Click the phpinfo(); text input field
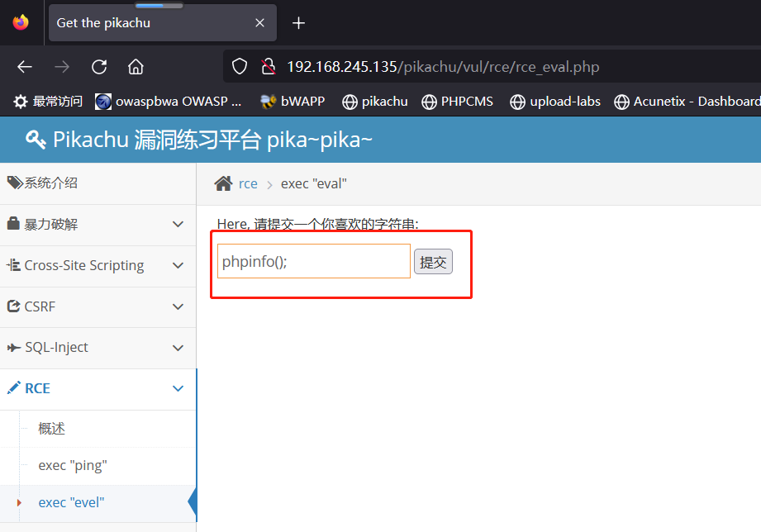The image size is (761, 532). (314, 261)
